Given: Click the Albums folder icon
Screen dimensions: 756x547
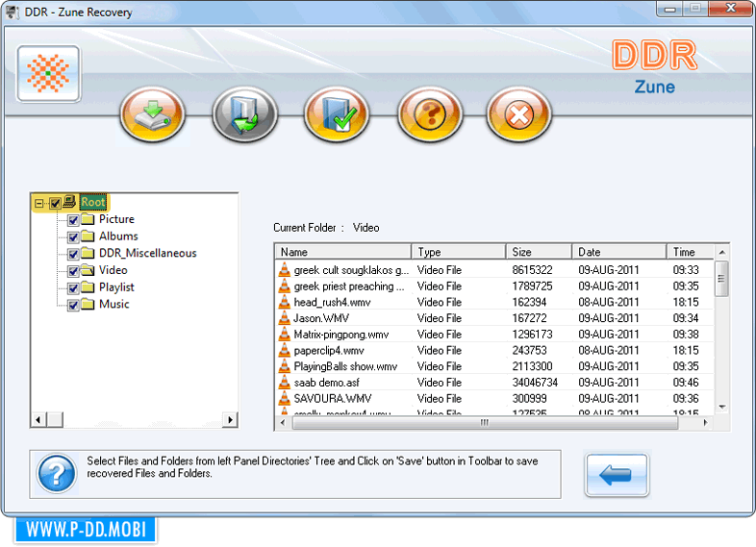Looking at the screenshot, I should 88,236.
